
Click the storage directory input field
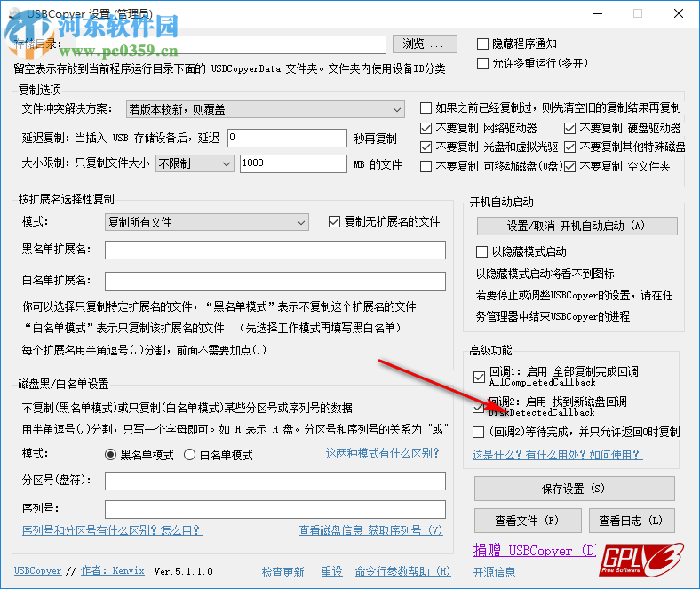point(231,44)
